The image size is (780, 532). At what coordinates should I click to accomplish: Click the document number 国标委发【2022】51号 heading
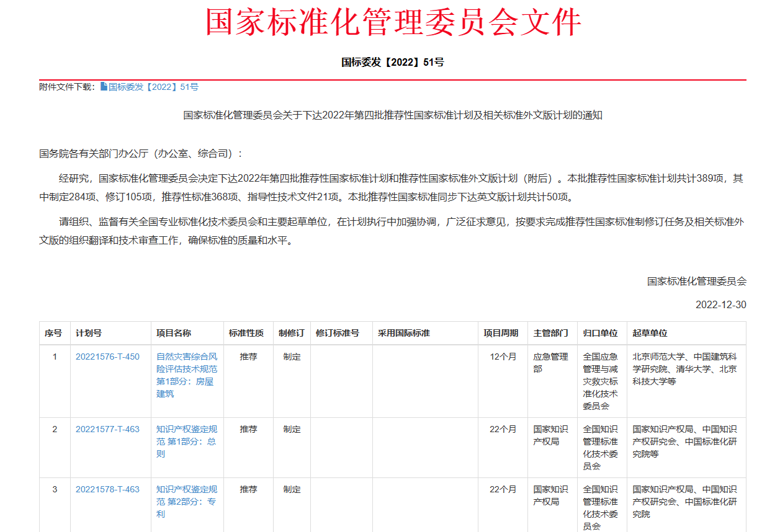click(x=393, y=62)
